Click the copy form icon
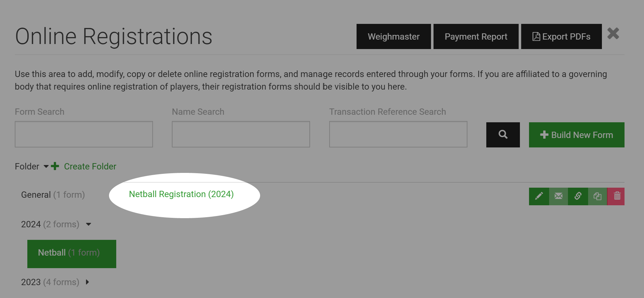 pyautogui.click(x=597, y=196)
